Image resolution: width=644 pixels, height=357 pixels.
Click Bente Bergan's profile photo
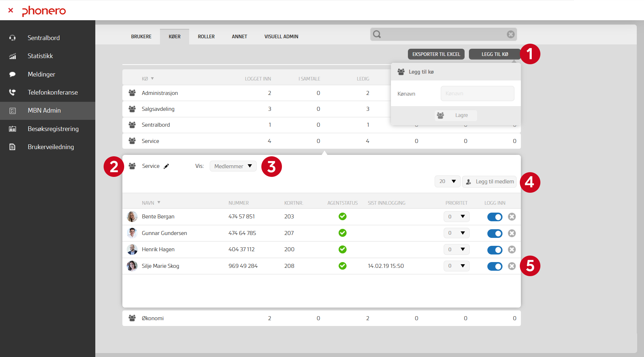pos(132,217)
